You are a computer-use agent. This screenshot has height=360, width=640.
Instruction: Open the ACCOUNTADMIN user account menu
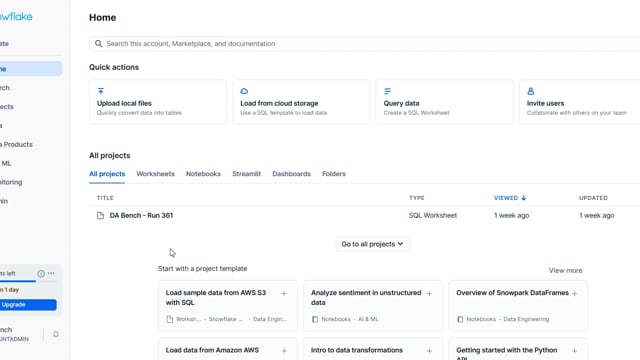(18, 334)
